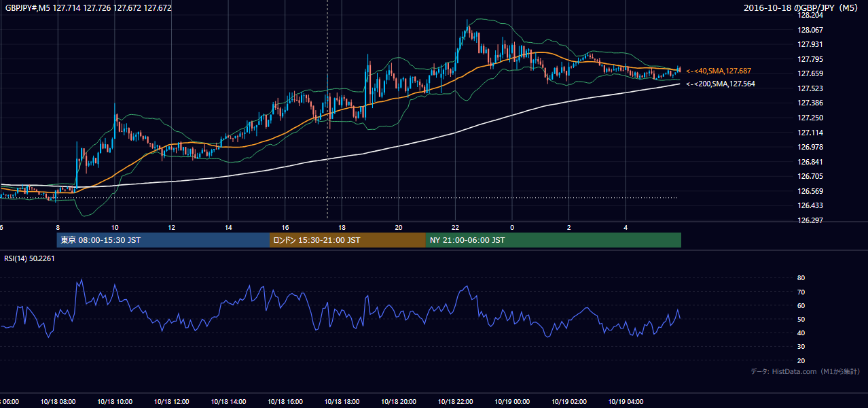Image resolution: width=868 pixels, height=408 pixels.
Task: Click bottom time label 10/19 02:00
Action: pos(569,402)
